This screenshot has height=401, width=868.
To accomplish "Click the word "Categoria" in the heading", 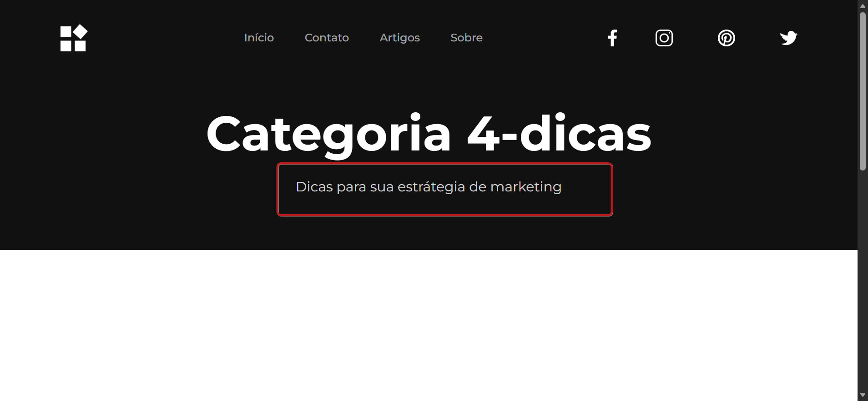I will [x=328, y=134].
